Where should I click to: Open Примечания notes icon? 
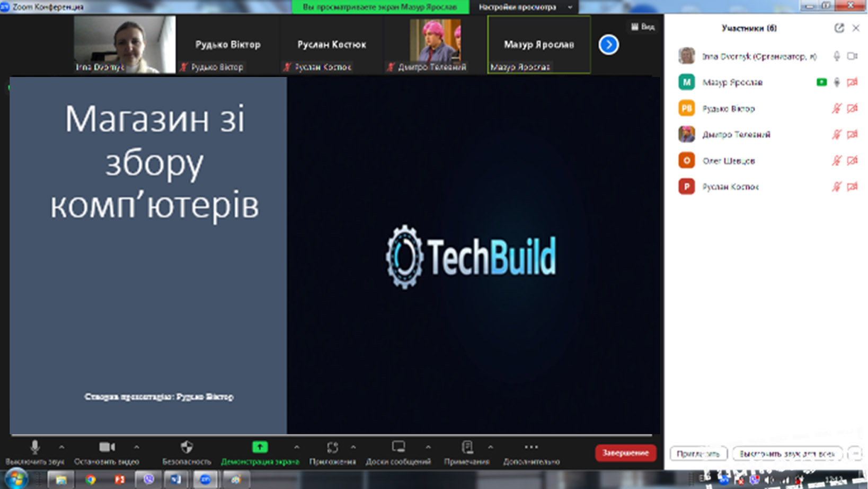click(467, 447)
